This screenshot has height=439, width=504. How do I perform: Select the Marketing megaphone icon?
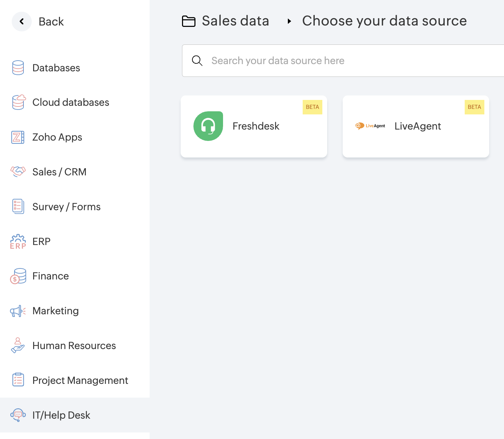18,311
